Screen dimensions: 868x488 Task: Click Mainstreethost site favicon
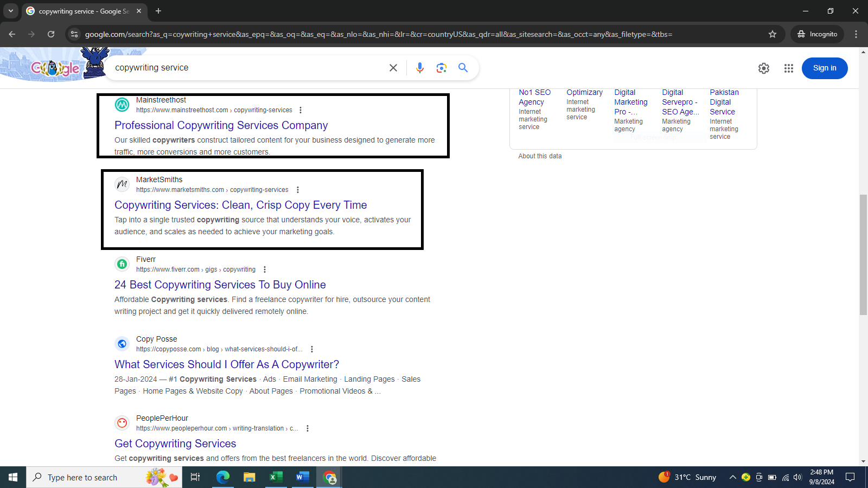(x=122, y=105)
